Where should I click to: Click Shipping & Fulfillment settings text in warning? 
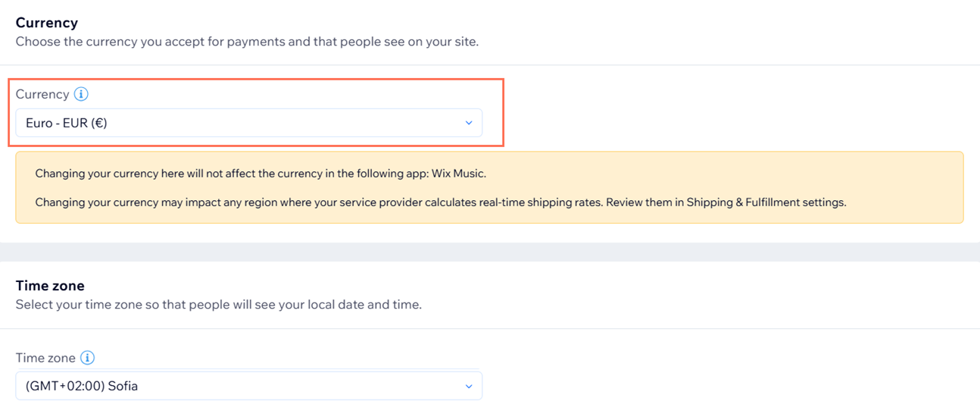pos(766,202)
